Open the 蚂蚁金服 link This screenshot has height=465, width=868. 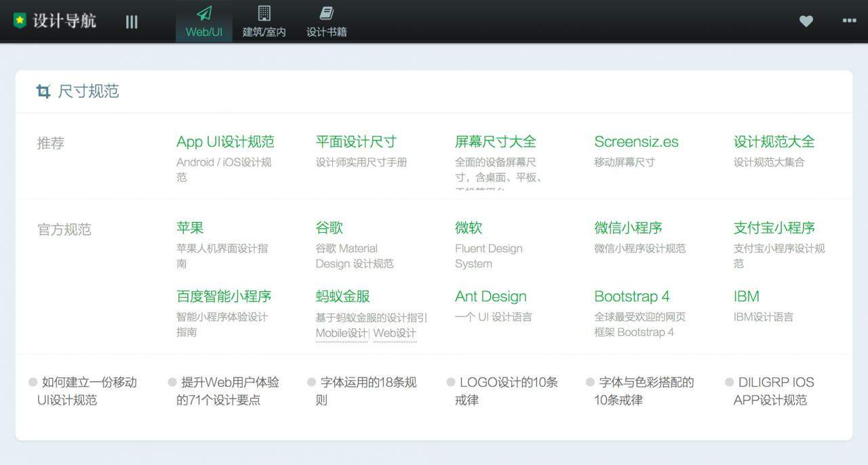(342, 297)
